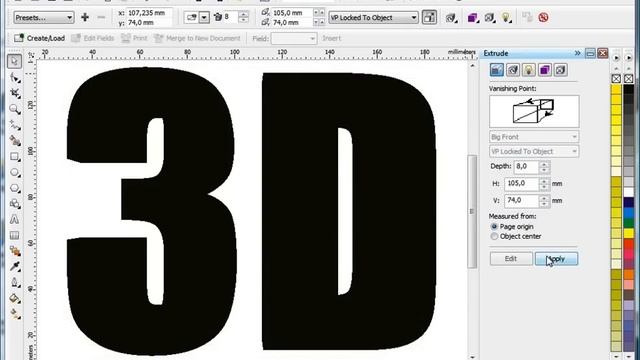Select the Eyedropper tool
Image resolution: width=640 pixels, height=360 pixels.
point(15,267)
